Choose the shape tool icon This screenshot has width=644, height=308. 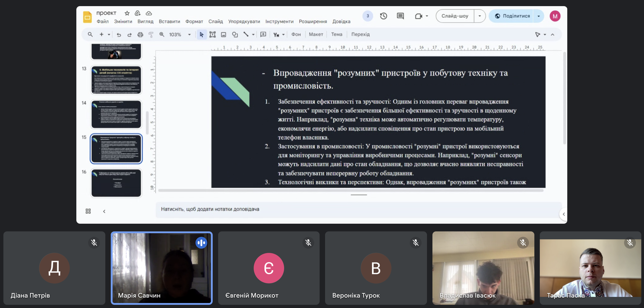[234, 34]
